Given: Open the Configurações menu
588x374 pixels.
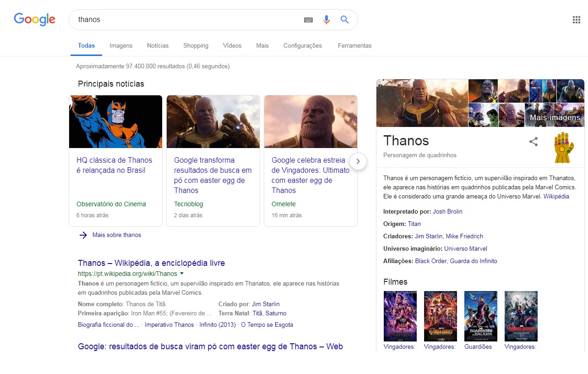Looking at the screenshot, I should (303, 45).
